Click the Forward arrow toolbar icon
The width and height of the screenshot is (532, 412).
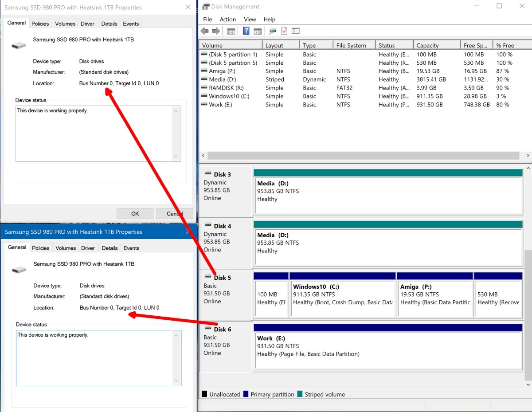click(216, 31)
